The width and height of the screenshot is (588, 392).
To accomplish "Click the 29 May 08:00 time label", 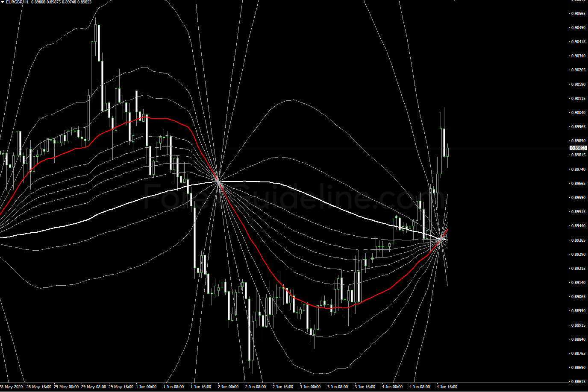I will 94,387.
